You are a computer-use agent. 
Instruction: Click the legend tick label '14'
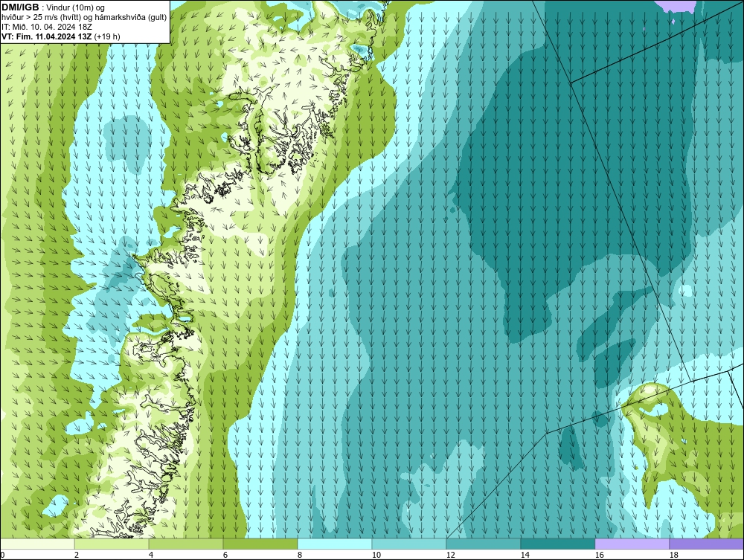pyautogui.click(x=525, y=555)
